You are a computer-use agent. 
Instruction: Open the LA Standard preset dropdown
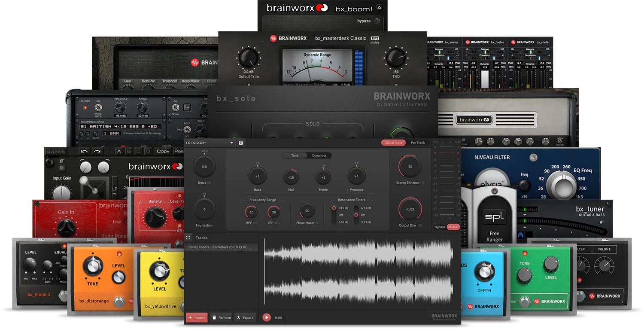tap(231, 143)
